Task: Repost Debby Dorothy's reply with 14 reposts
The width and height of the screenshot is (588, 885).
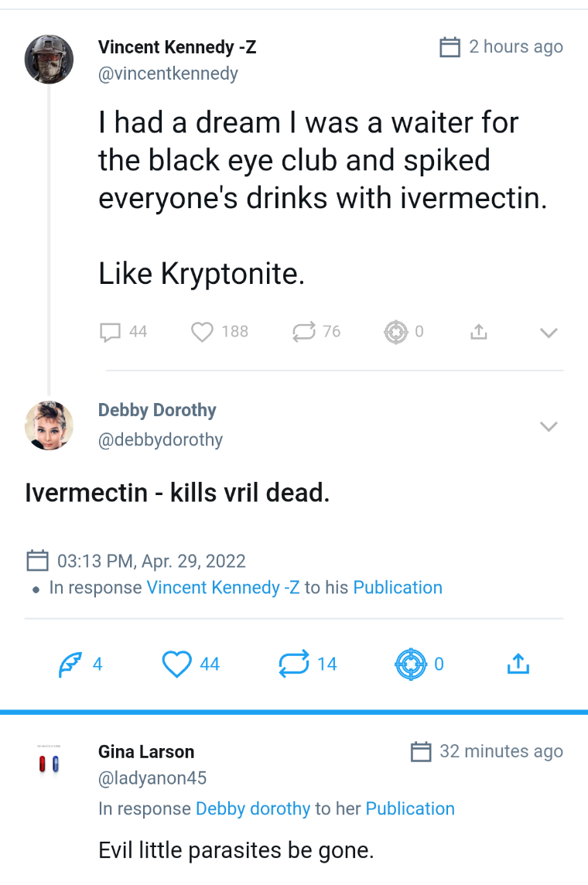Action: [293, 664]
